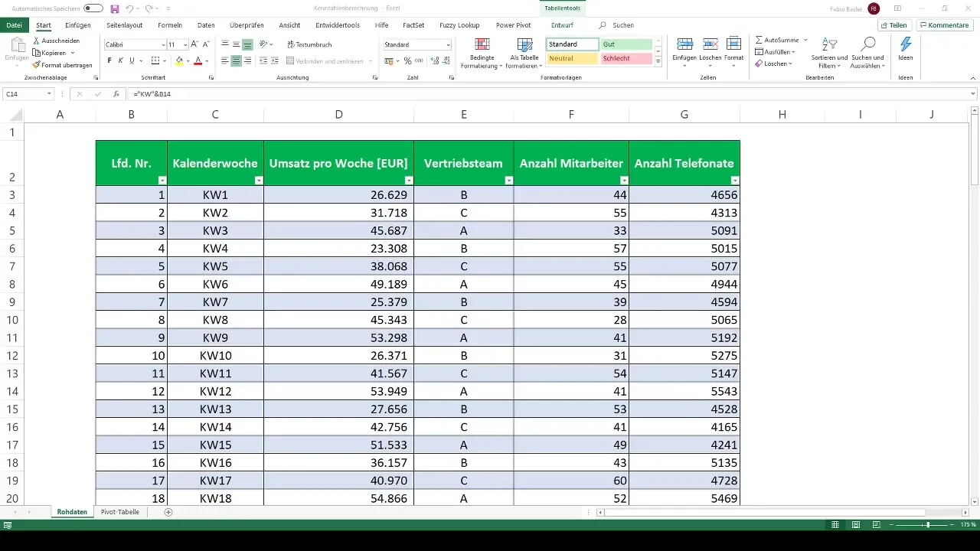Click the Redo arrow icon
The image size is (980, 551).
point(149,8)
